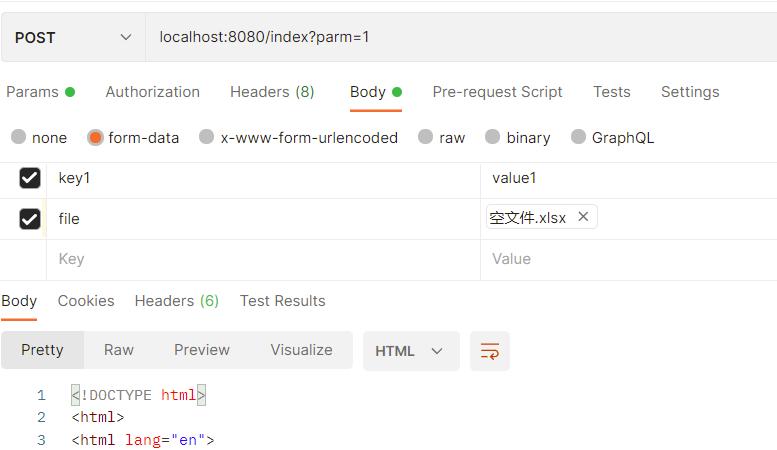Expand the HTML format dropdown
Screen dimensions: 777x450
[x=410, y=351]
